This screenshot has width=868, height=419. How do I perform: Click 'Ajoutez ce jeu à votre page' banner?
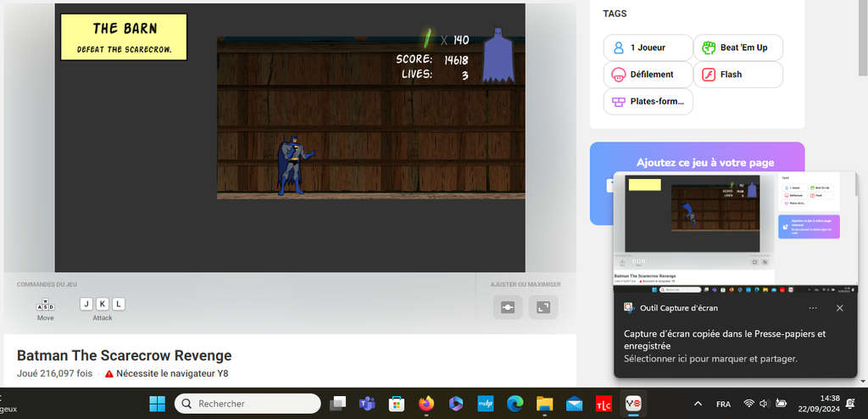pos(716,163)
